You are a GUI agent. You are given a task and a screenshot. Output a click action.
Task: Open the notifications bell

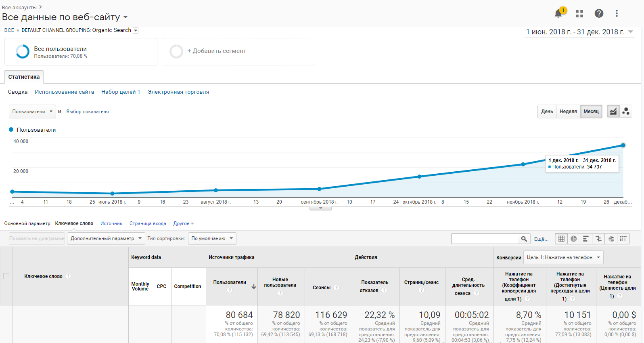coord(558,14)
